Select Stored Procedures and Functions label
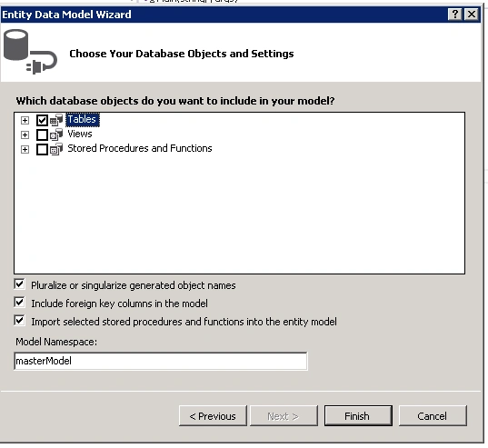The width and height of the screenshot is (488, 448). coord(140,148)
